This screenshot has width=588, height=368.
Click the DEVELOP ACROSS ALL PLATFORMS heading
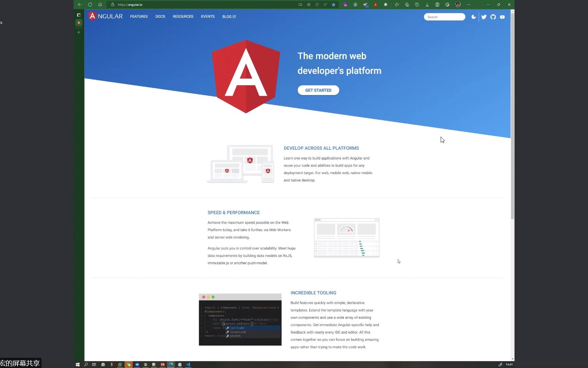(x=321, y=148)
